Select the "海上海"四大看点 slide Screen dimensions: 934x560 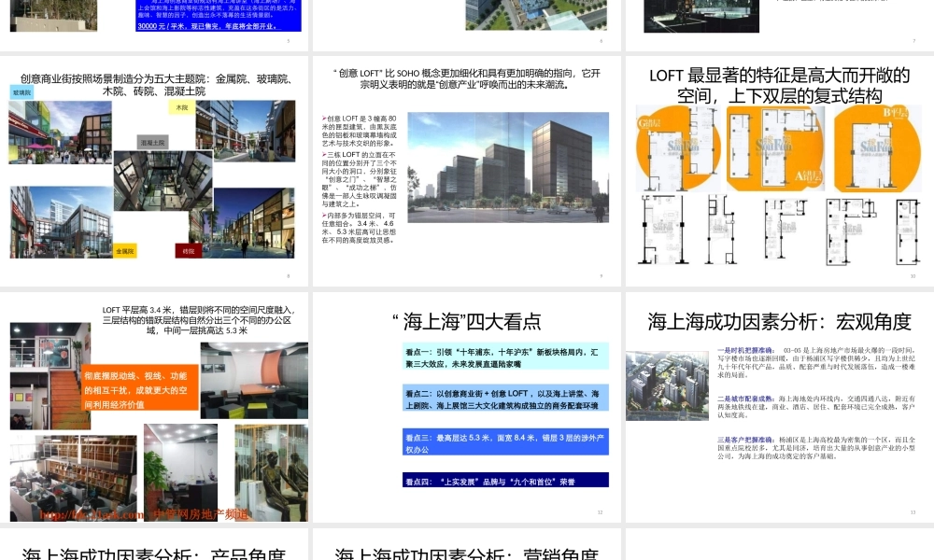pos(466,407)
